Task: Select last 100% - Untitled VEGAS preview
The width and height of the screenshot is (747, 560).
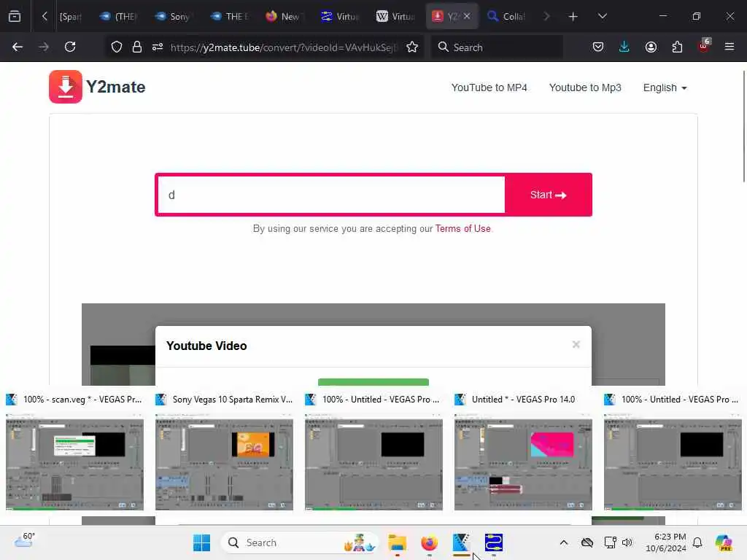Action: point(673,451)
